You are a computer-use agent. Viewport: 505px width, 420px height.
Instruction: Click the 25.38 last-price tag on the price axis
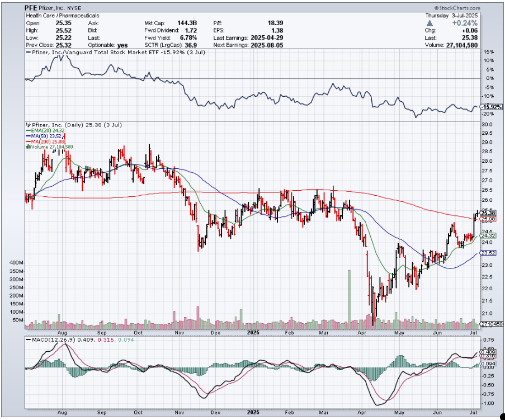click(x=488, y=213)
